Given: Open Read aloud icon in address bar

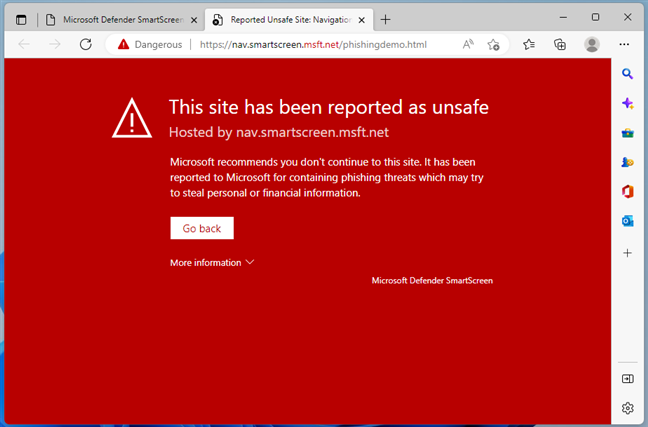Looking at the screenshot, I should coord(468,44).
